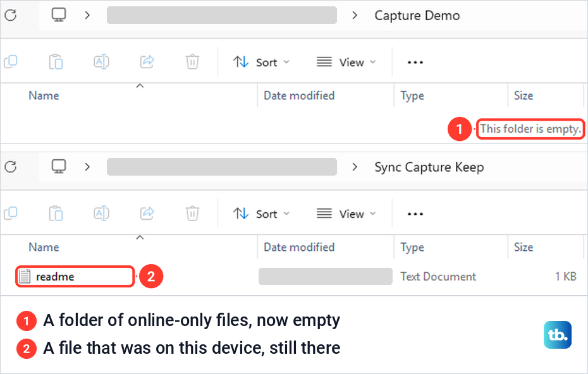
Task: Expand the chevron before Sync Capture Keep breadcrumb
Action: pos(354,167)
